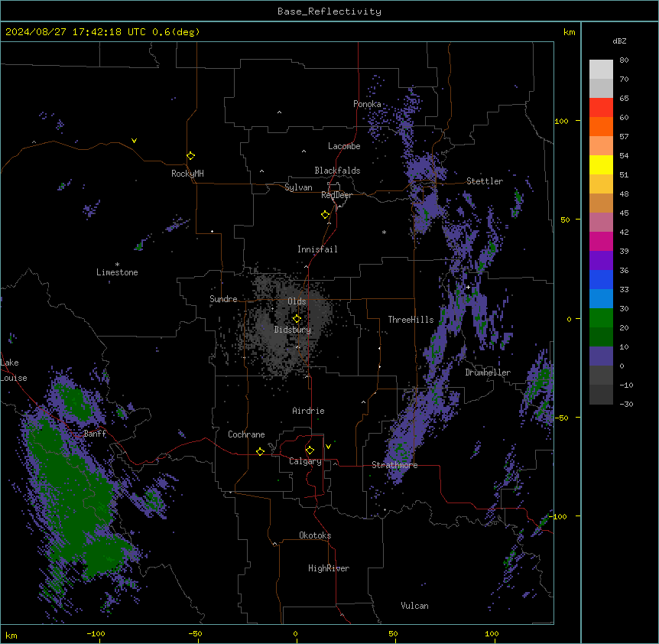Click the Airdrie label
The image size is (659, 644).
[308, 411]
